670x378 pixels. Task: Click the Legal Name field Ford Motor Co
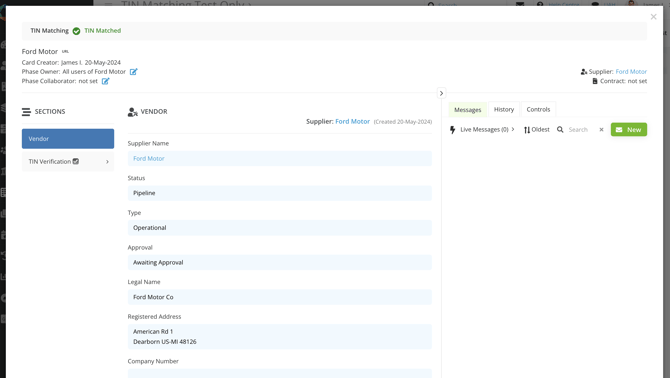coord(280,297)
